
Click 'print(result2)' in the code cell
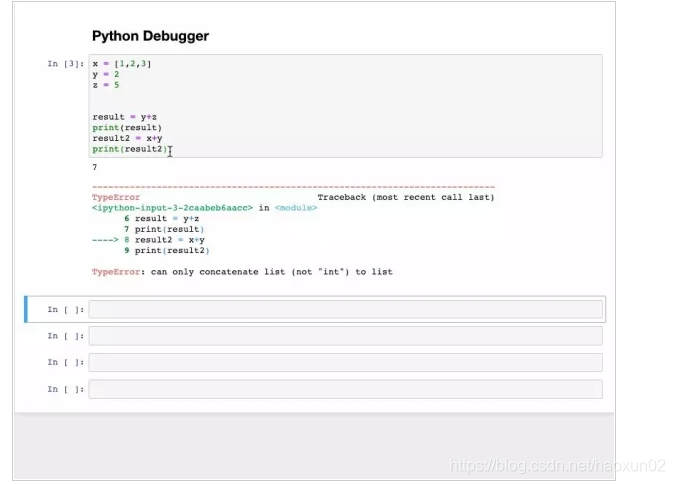click(130, 149)
